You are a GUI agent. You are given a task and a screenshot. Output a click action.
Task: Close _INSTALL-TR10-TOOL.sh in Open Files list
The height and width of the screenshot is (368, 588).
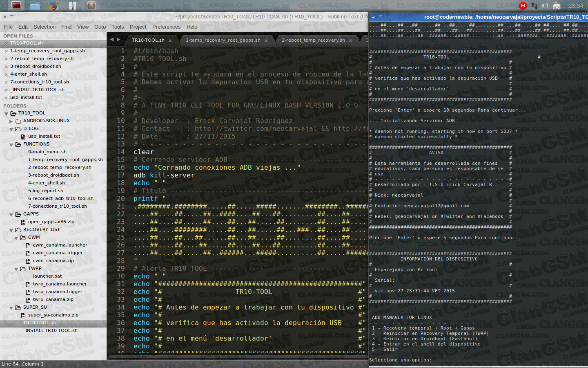(x=6, y=90)
